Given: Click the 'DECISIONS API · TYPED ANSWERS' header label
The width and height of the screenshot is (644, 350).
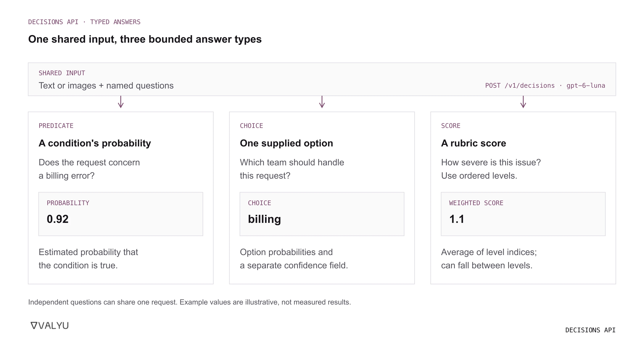Looking at the screenshot, I should click(84, 22).
